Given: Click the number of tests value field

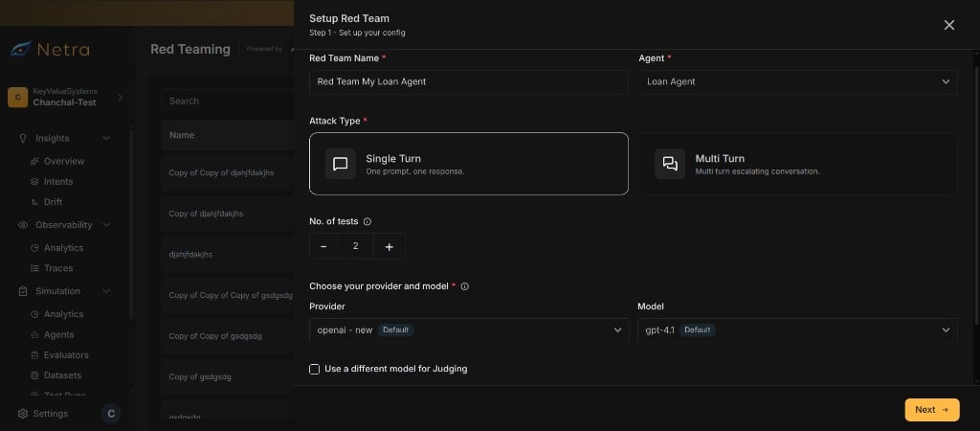Looking at the screenshot, I should pyautogui.click(x=356, y=246).
